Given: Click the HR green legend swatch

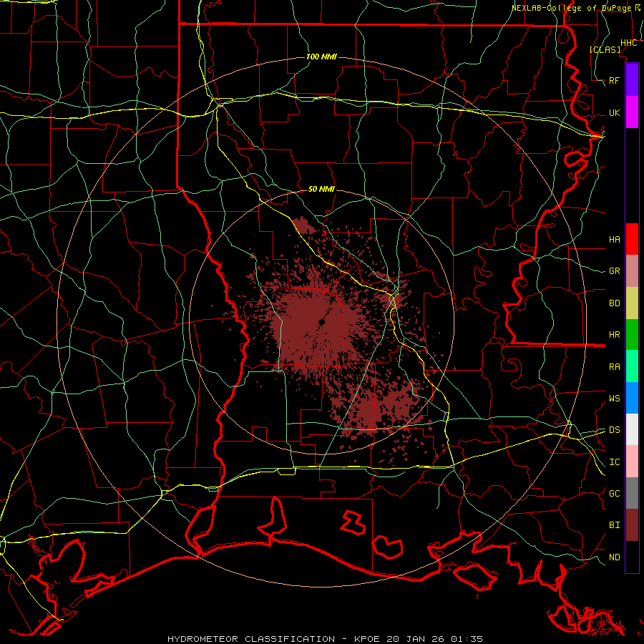Looking at the screenshot, I should point(632,335).
